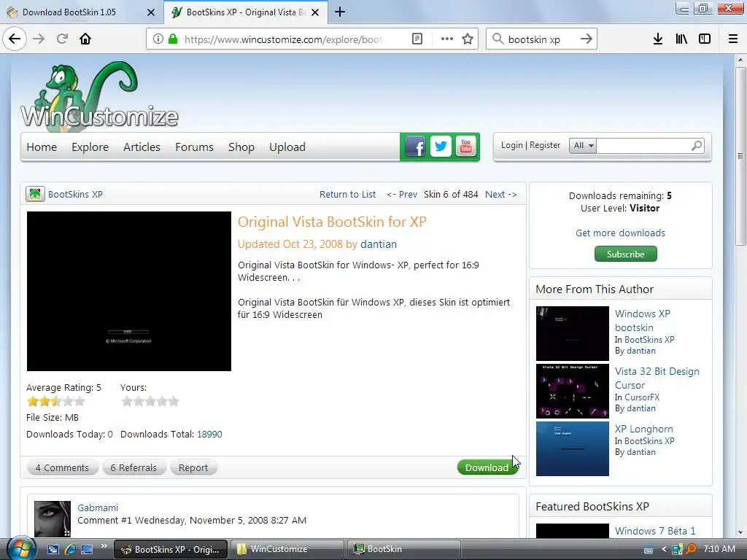Viewport: 747px width, 560px height.
Task: Reload the current page
Action: click(62, 39)
